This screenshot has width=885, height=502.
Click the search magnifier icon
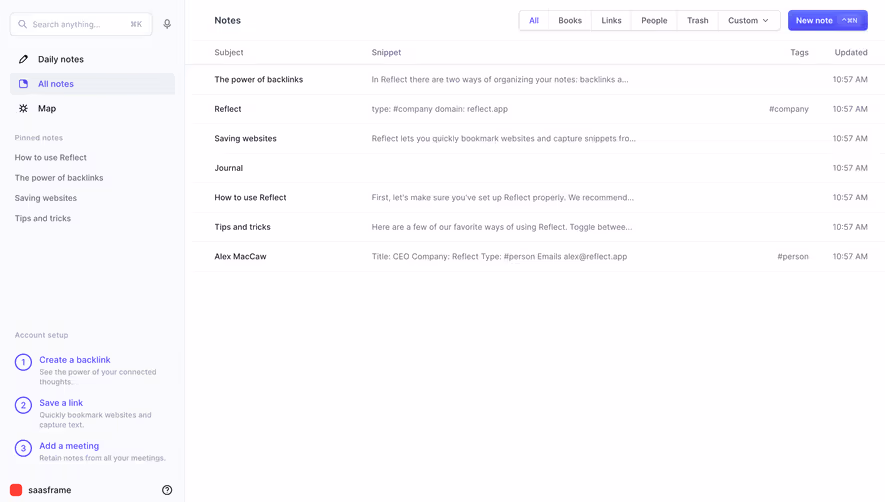point(23,24)
